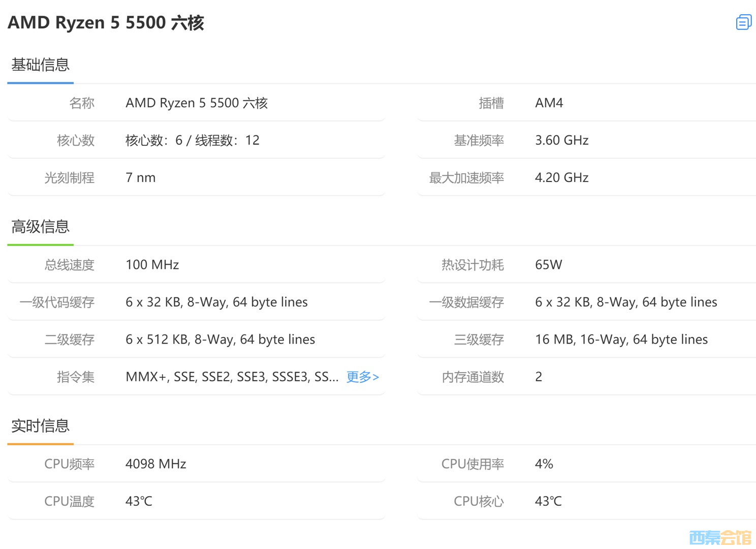Screen dimensions: 756x549
Task: Click the 西秦会馆 watermark logo
Action: coord(720,537)
